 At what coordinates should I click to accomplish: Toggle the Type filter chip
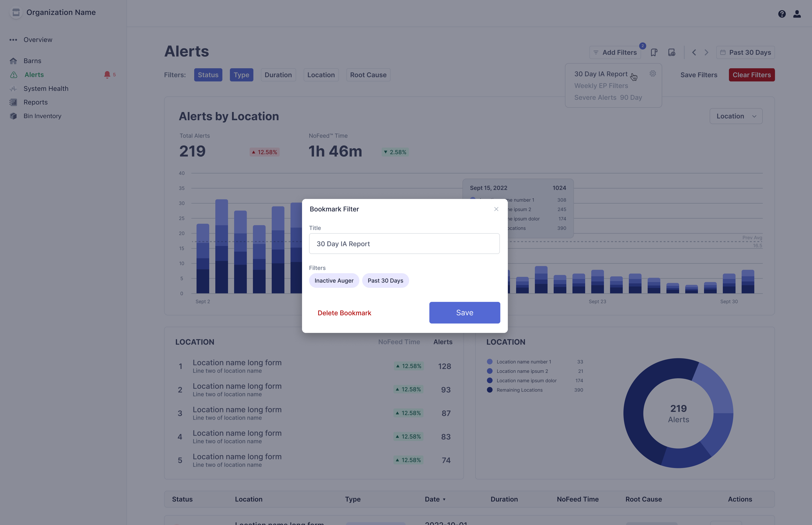tap(241, 75)
